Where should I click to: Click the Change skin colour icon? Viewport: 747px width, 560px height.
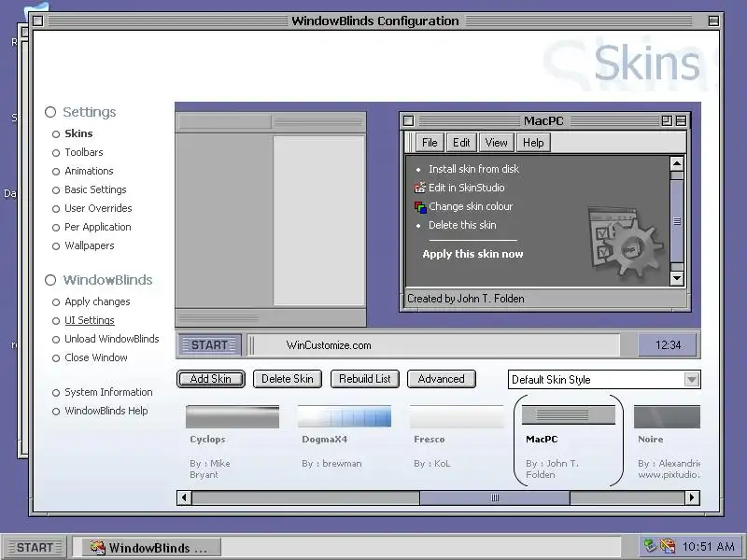click(x=420, y=206)
